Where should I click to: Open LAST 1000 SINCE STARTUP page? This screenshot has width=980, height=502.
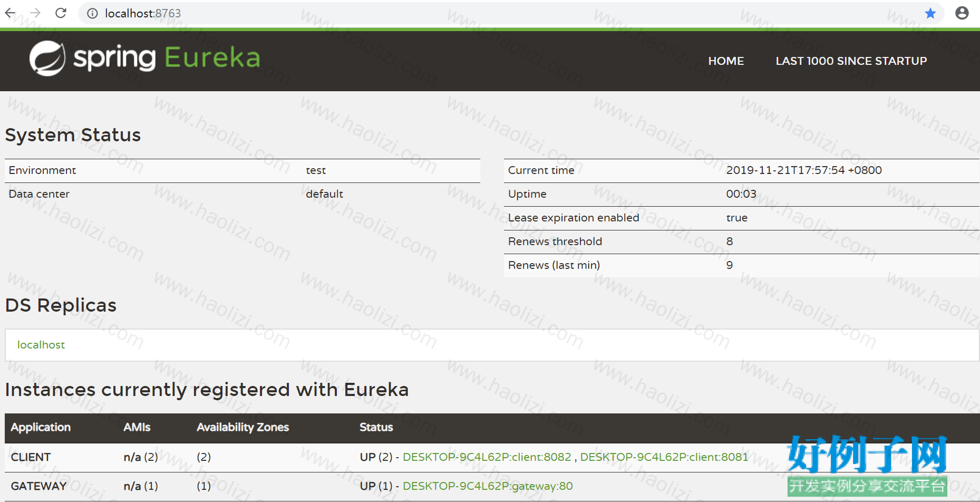pyautogui.click(x=851, y=61)
